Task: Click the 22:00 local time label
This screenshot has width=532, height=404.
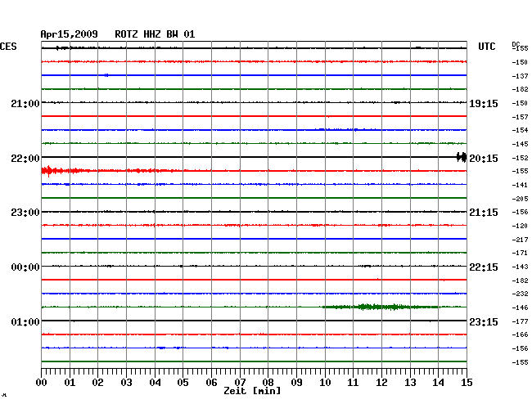Action: 25,158
